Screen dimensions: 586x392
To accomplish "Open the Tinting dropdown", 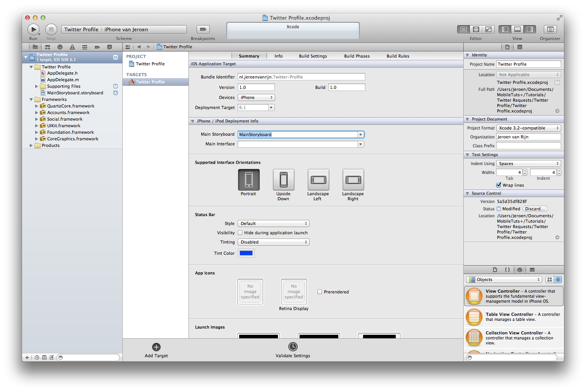I will click(x=274, y=242).
